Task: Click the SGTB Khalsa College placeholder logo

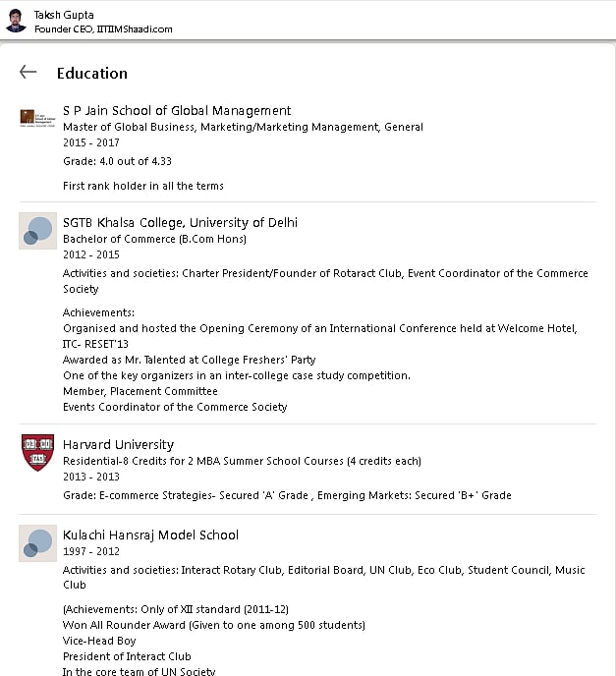Action: click(x=38, y=231)
